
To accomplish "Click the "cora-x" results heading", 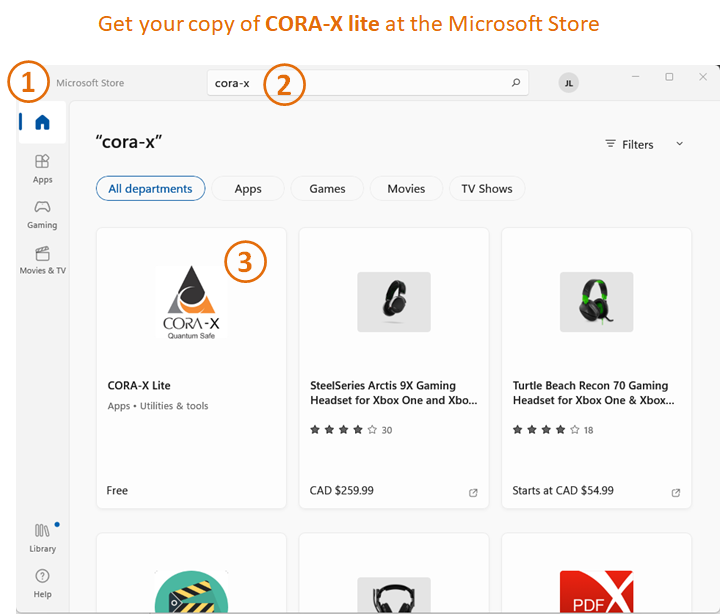I will [x=129, y=142].
